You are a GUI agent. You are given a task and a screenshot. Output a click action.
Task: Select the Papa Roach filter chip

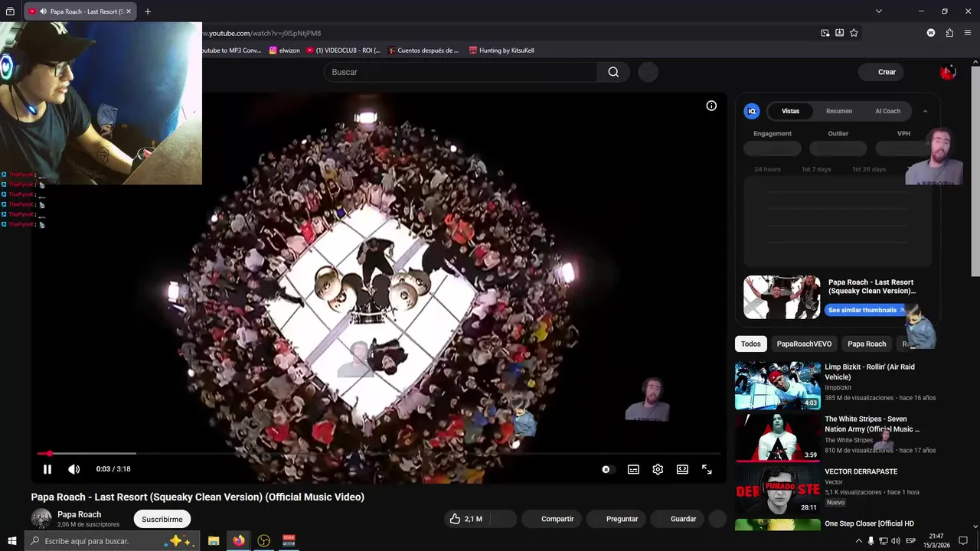(x=867, y=344)
